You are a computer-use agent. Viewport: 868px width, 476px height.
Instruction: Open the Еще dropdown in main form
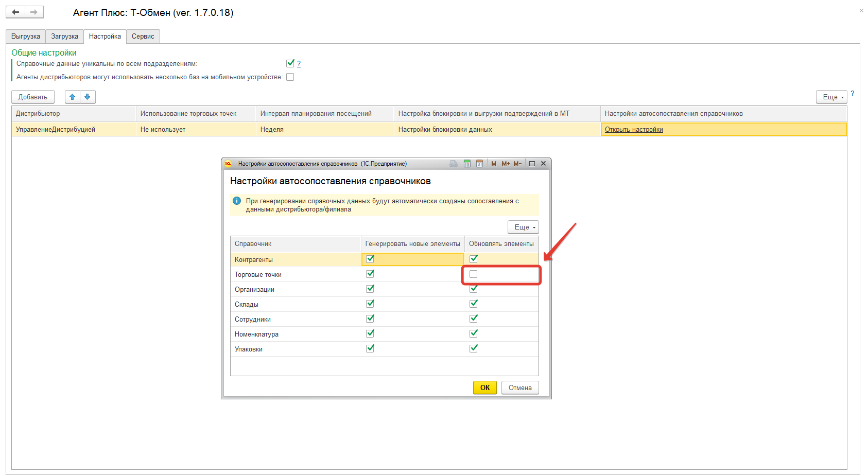pyautogui.click(x=831, y=97)
